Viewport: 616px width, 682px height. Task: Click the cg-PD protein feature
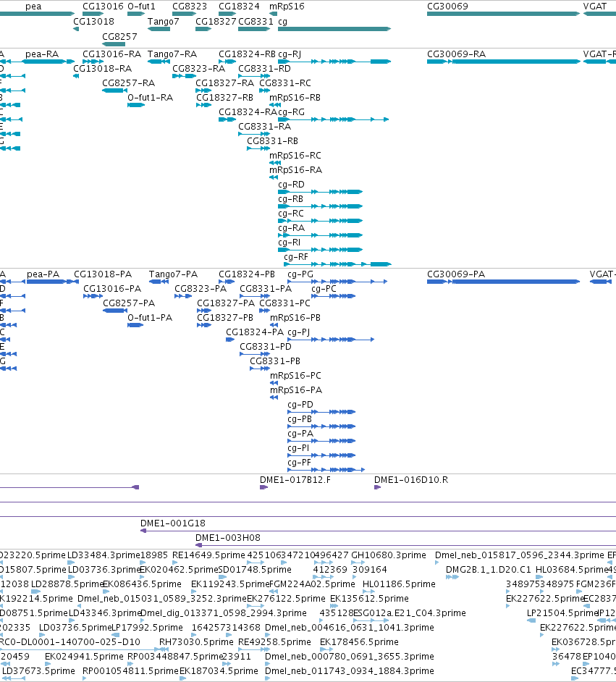321,411
